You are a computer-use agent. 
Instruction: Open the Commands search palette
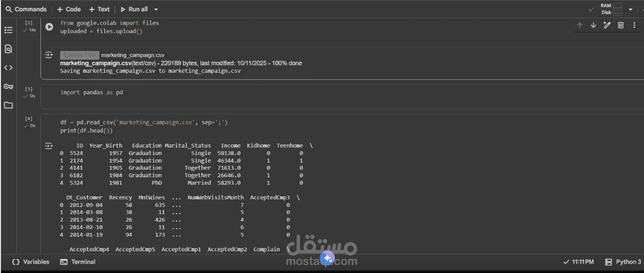pyautogui.click(x=26, y=9)
